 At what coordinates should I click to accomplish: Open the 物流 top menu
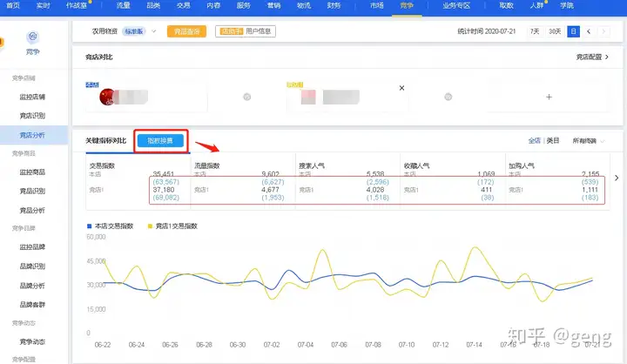304,5
